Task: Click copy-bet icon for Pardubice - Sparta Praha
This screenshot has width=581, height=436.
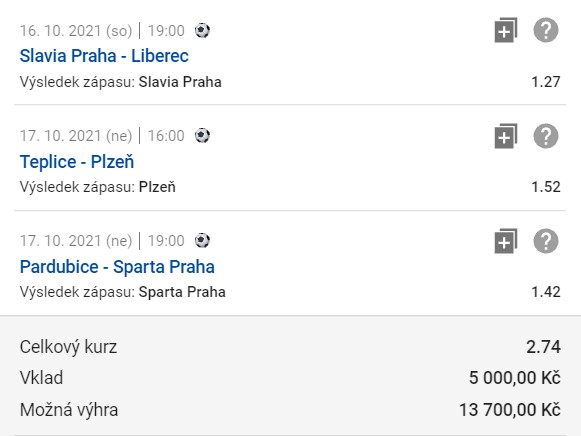Action: click(506, 241)
